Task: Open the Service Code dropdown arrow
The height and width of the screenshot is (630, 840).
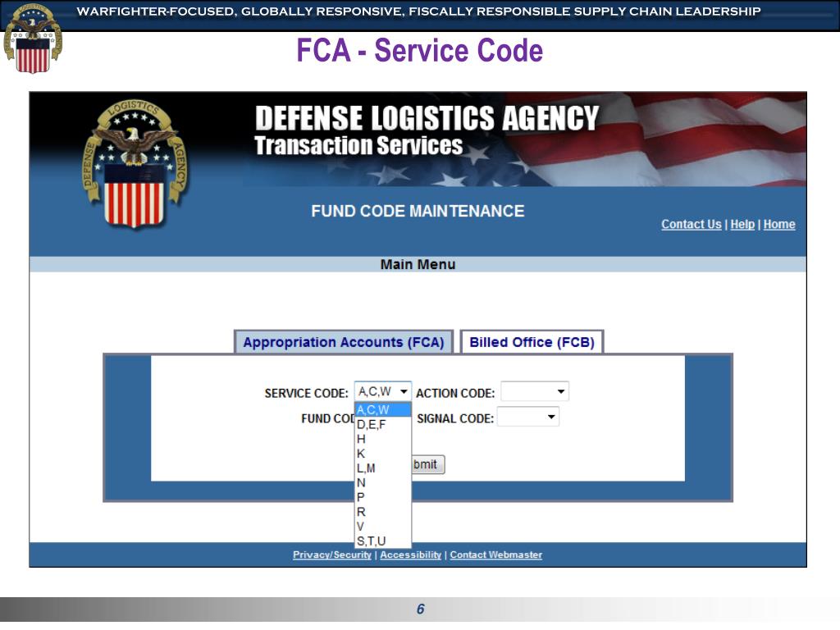Action: (x=404, y=391)
